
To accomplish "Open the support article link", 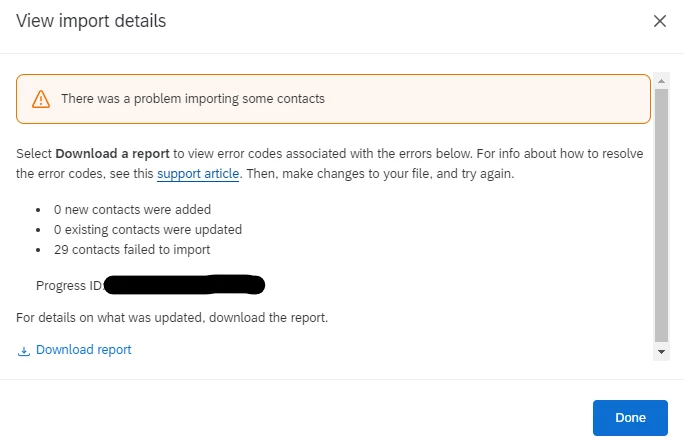I will [198, 174].
